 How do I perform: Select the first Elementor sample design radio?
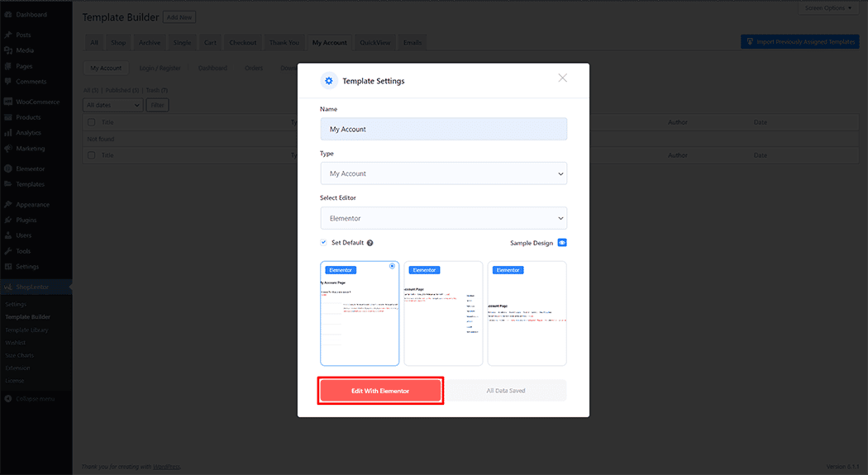(x=392, y=266)
